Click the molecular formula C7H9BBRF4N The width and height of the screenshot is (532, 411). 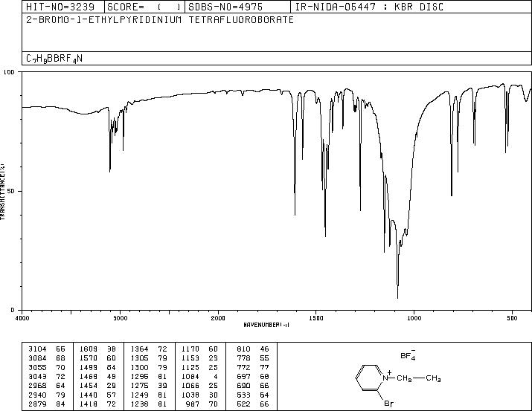pos(54,59)
